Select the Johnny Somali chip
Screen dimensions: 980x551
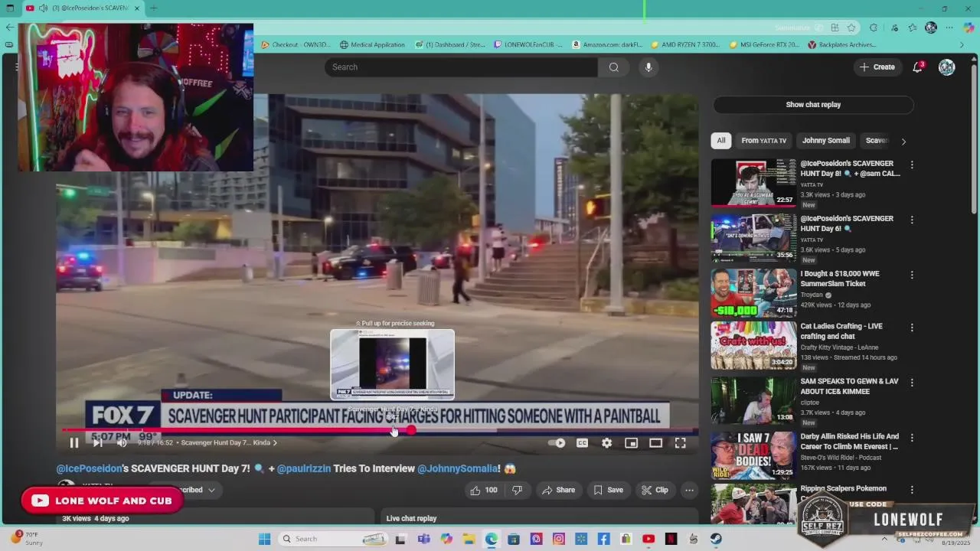[x=826, y=141]
